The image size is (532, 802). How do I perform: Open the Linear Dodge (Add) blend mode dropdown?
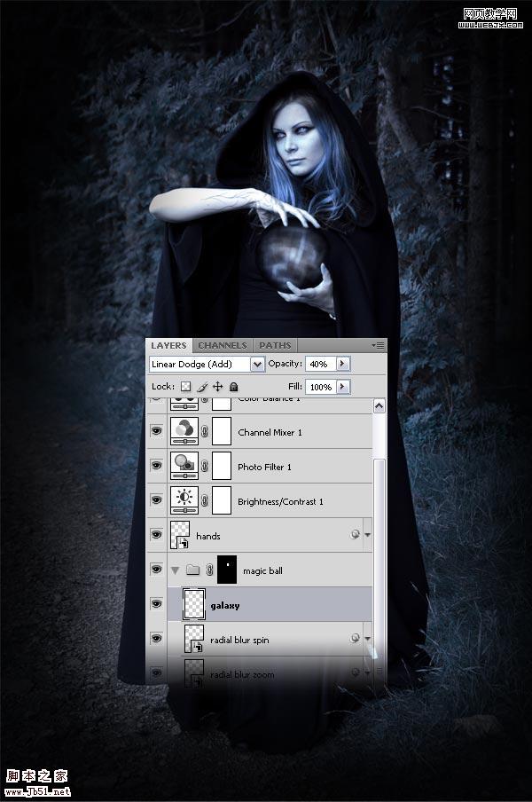(257, 364)
